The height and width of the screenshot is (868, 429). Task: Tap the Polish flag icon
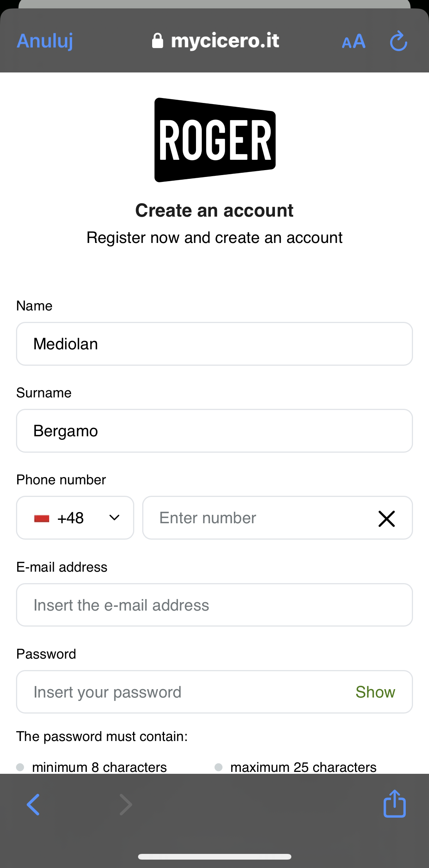click(42, 518)
